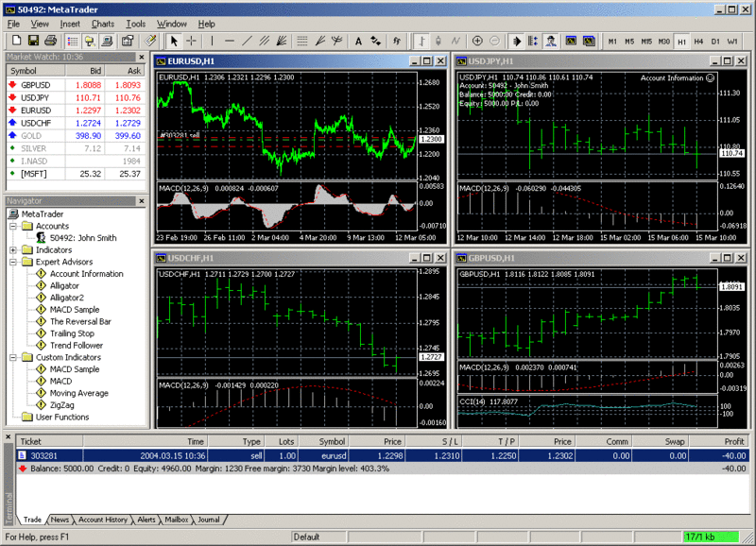Toggle chart auto-scroll arrow icon
Viewport: 756px width, 546px height.
point(516,41)
